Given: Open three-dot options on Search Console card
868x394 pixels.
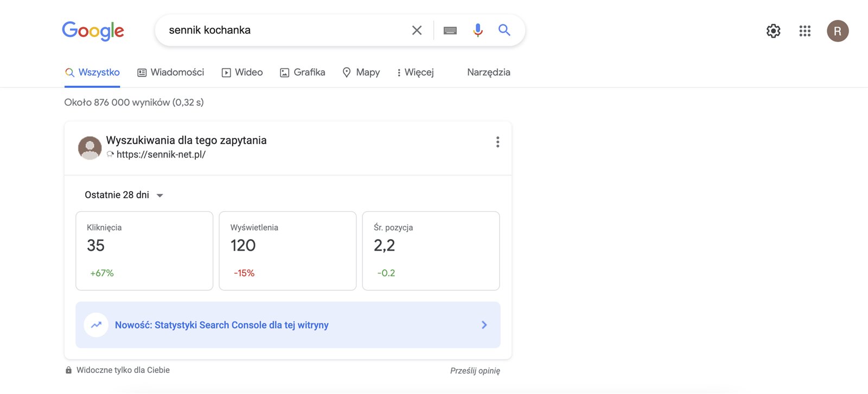Looking at the screenshot, I should click(497, 142).
